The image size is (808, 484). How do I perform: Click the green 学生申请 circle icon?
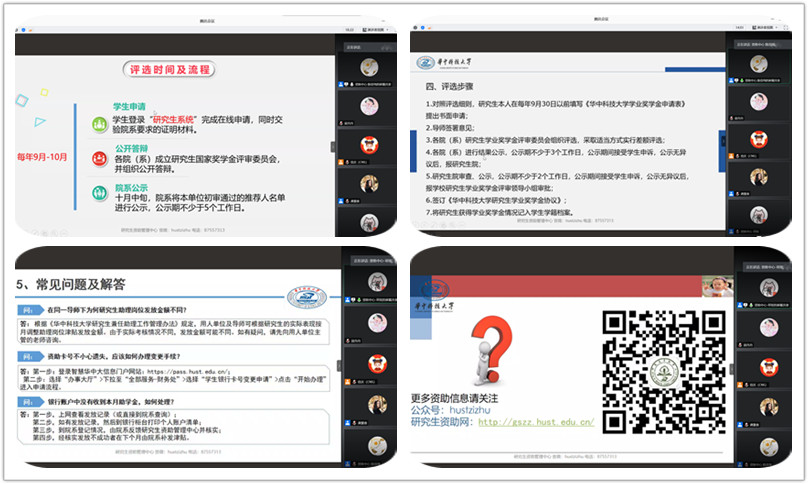tap(99, 124)
